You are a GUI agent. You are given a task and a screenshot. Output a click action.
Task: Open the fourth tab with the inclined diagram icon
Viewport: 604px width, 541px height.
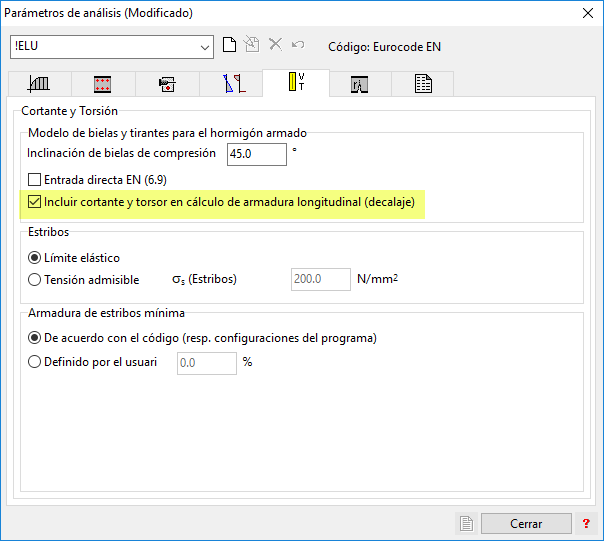click(232, 84)
